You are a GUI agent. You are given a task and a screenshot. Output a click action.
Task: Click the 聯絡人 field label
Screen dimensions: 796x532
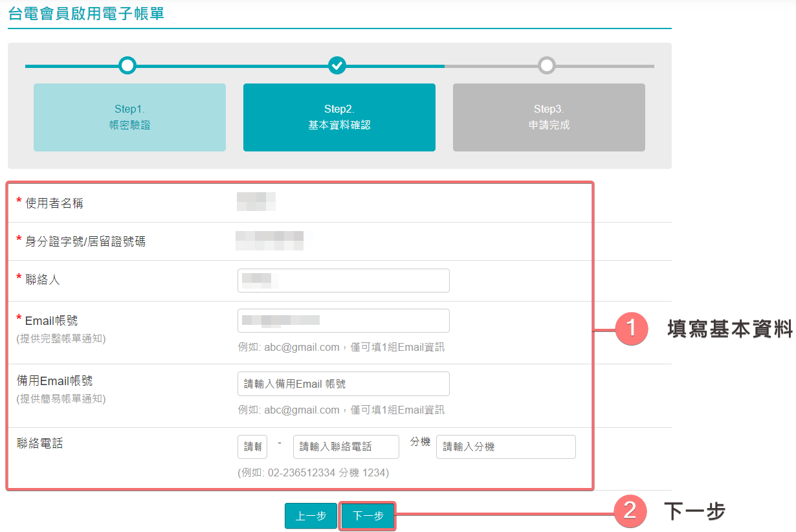point(43,280)
